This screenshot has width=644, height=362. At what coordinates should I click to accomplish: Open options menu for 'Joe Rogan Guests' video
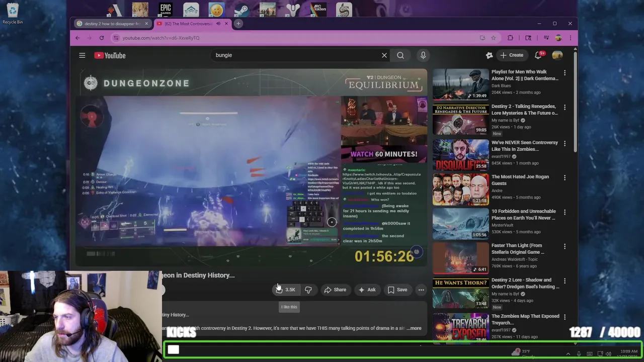point(565,177)
